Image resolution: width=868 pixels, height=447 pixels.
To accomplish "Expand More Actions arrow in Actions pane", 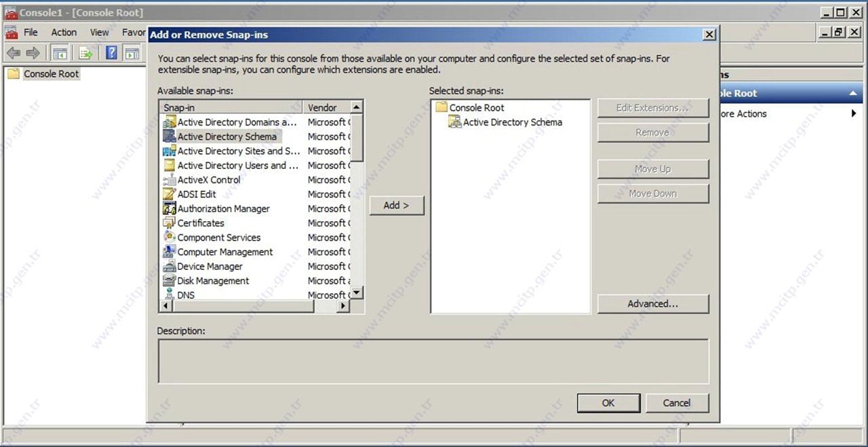I will click(854, 113).
